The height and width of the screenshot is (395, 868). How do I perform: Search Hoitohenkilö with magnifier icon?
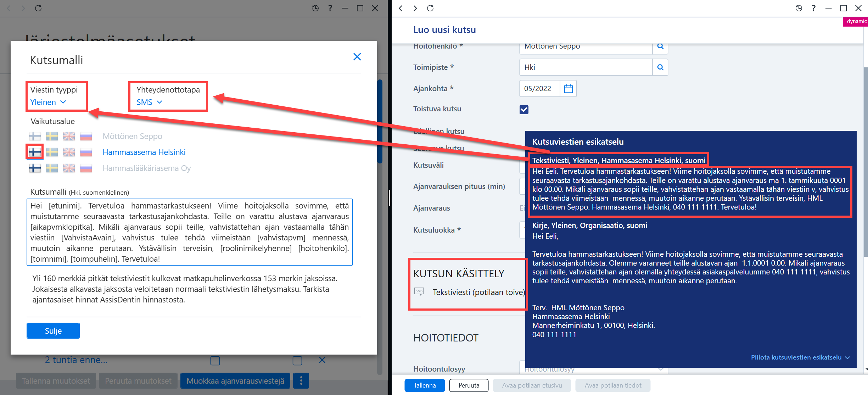point(660,46)
